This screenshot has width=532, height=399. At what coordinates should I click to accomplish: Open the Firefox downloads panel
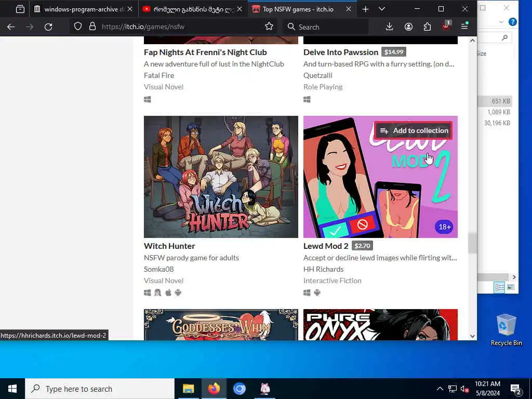click(390, 26)
